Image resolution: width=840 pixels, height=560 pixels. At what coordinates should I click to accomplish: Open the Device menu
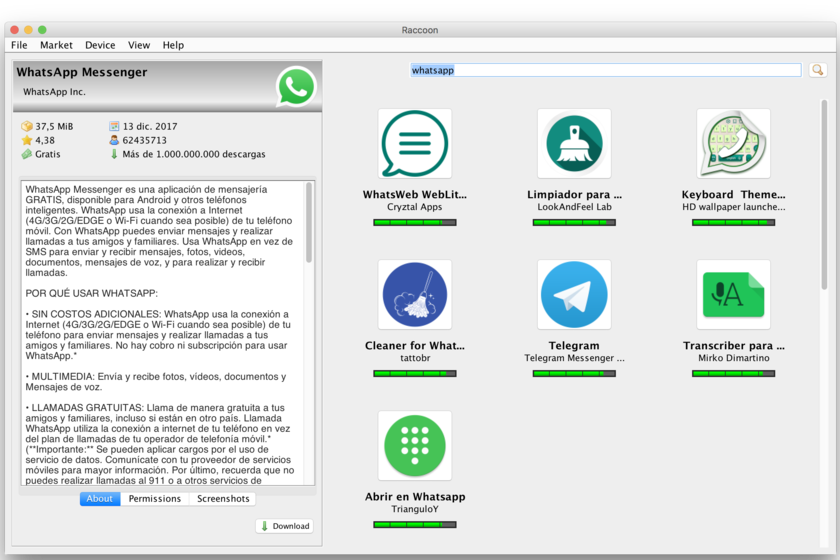(x=100, y=45)
